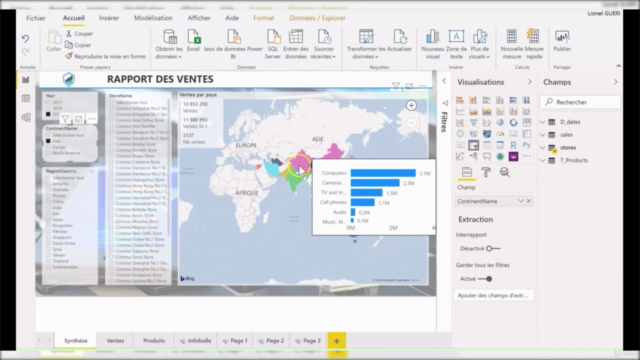Image resolution: width=640 pixels, height=360 pixels.
Task: Open the Model view in the left sidebar
Action: tap(26, 118)
